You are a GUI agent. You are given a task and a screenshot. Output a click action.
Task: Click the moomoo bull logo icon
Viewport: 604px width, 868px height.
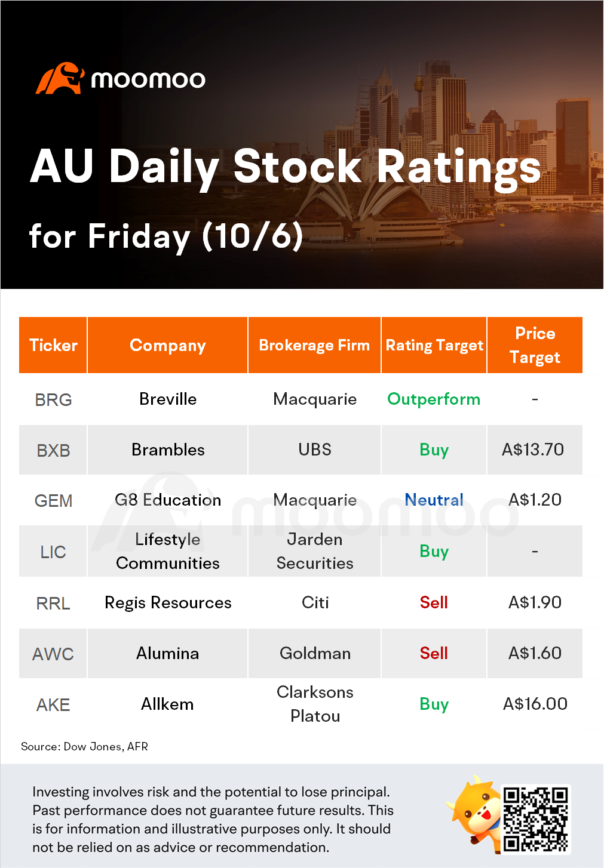coord(60,78)
